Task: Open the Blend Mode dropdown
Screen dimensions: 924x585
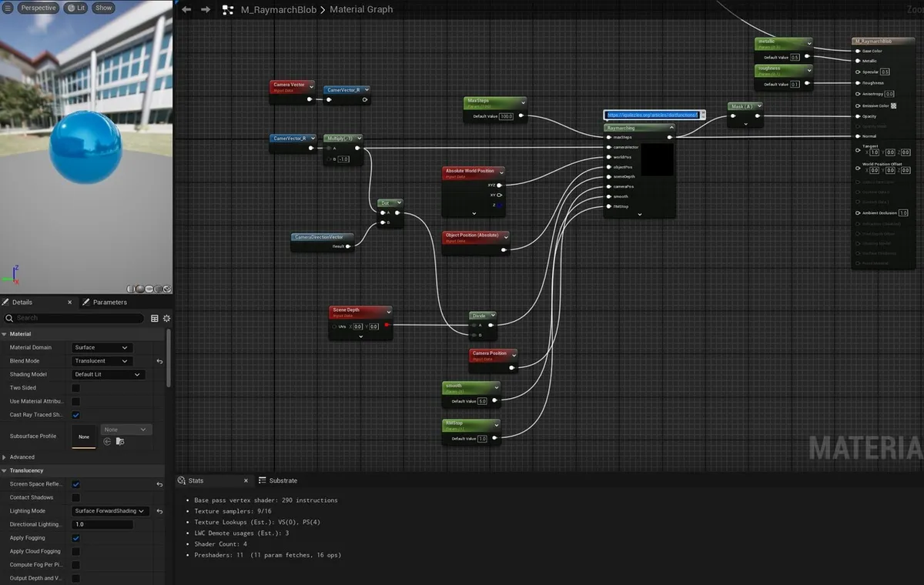Action: [x=101, y=360]
